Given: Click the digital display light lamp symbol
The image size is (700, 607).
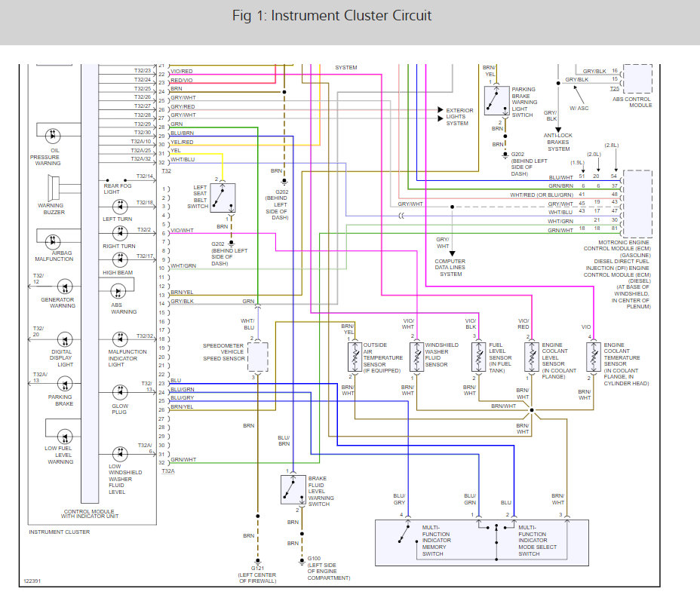Looking at the screenshot, I should click(x=65, y=339).
